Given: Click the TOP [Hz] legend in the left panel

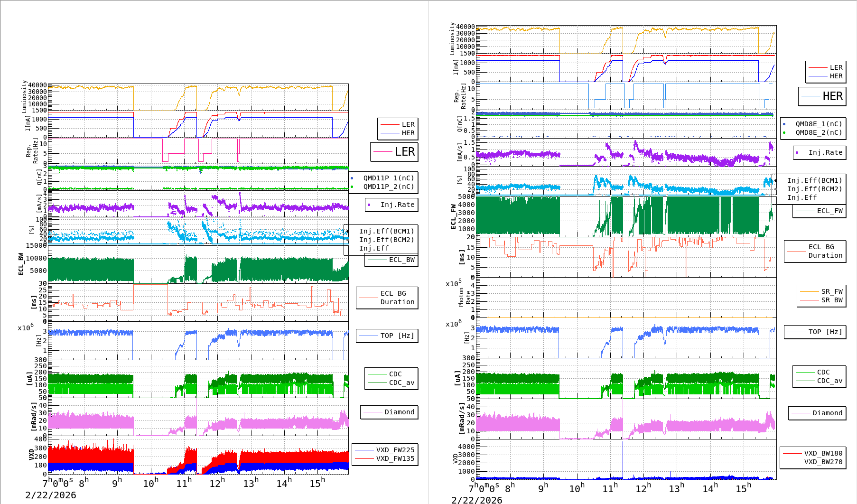Looking at the screenshot, I should pyautogui.click(x=387, y=336).
